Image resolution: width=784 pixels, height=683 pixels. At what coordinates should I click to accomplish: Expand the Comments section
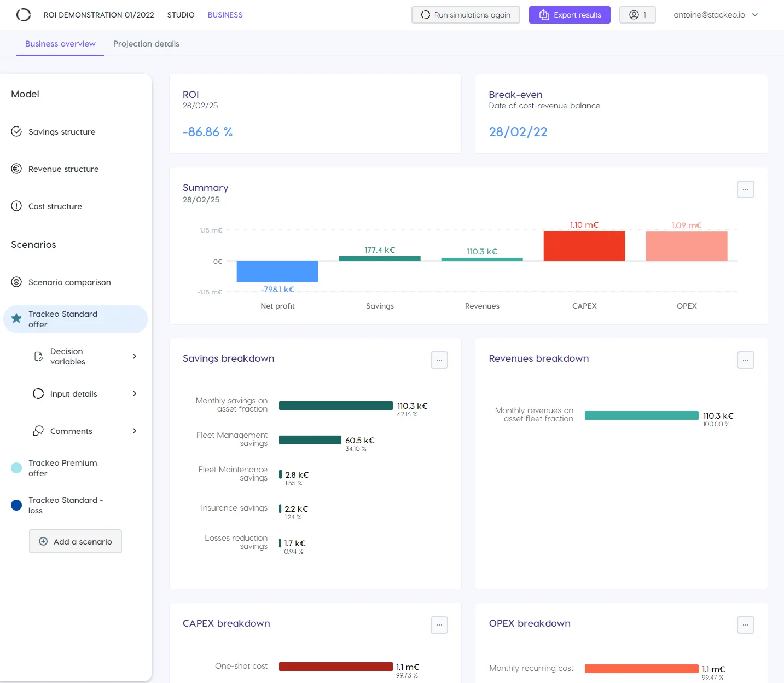tap(135, 431)
